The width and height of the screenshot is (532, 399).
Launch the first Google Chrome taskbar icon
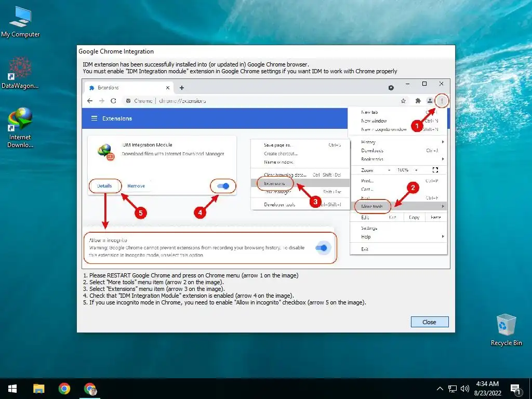(64, 389)
